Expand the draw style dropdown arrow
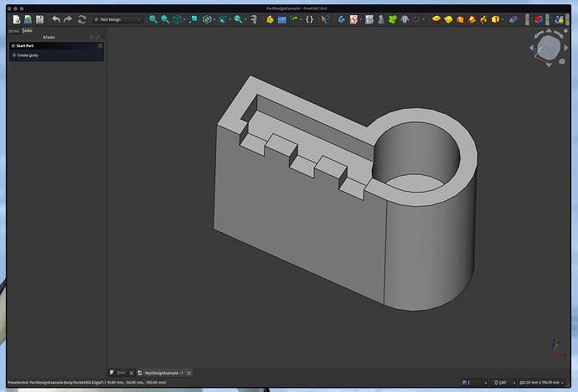578x392 pixels. coord(214,19)
